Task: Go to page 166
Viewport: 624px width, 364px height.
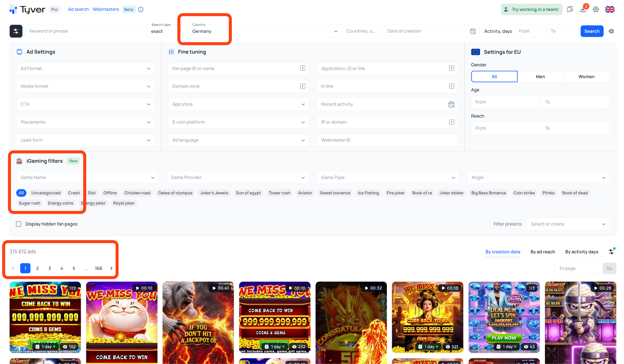Action: [98, 268]
